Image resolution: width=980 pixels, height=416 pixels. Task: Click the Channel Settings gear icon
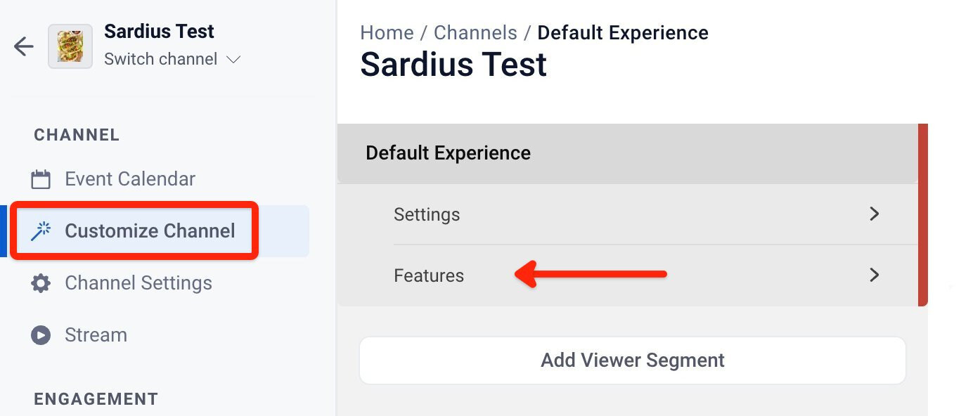[41, 282]
